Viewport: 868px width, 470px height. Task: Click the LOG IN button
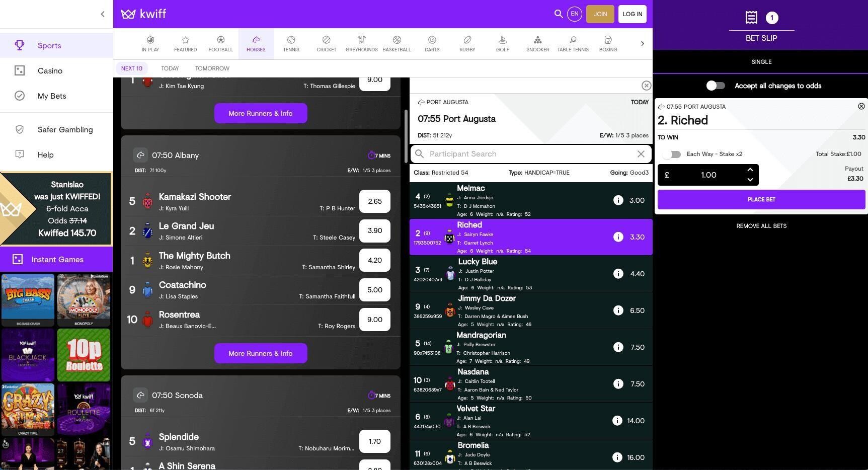632,14
